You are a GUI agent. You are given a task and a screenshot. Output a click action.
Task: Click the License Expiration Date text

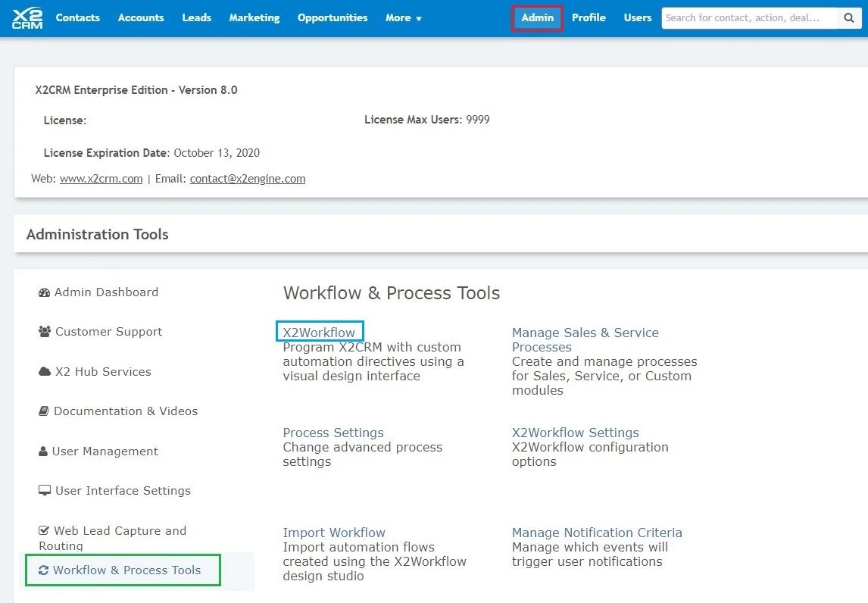click(x=151, y=153)
